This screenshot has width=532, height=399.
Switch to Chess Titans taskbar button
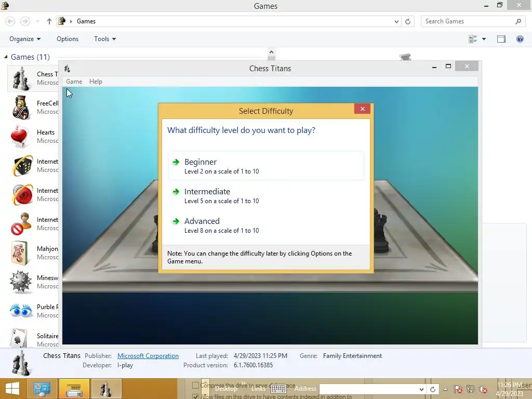pos(106,389)
